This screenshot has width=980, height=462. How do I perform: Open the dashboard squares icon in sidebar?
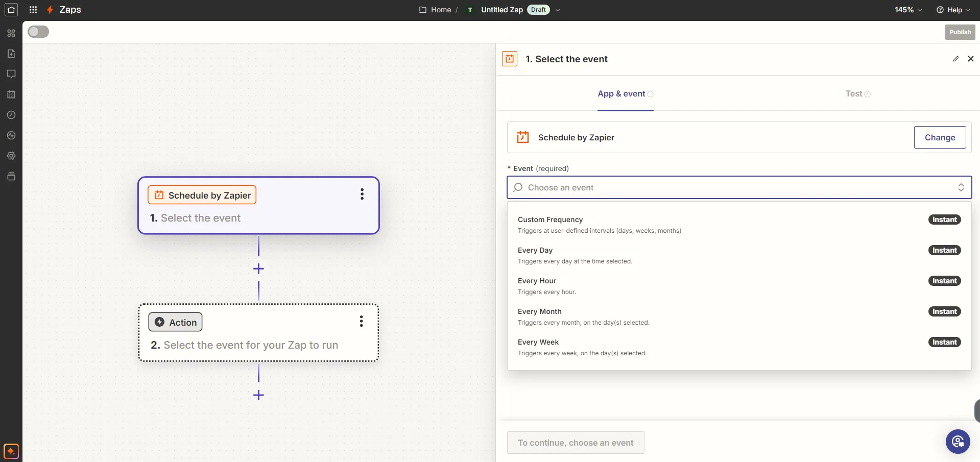point(11,33)
